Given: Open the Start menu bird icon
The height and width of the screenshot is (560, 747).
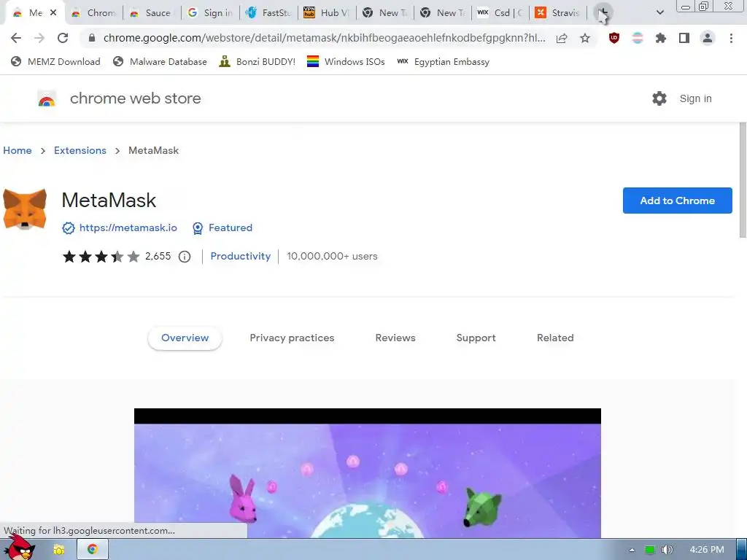Looking at the screenshot, I should [x=18, y=548].
